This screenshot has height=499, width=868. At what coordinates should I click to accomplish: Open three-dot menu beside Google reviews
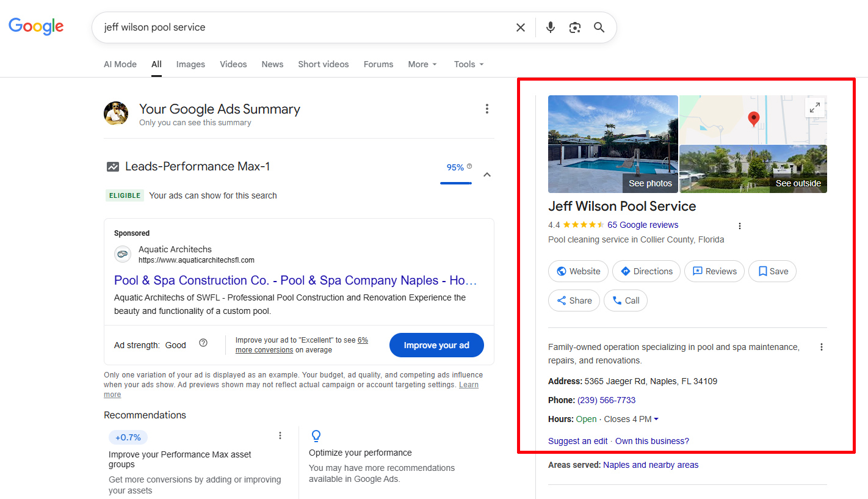739,226
